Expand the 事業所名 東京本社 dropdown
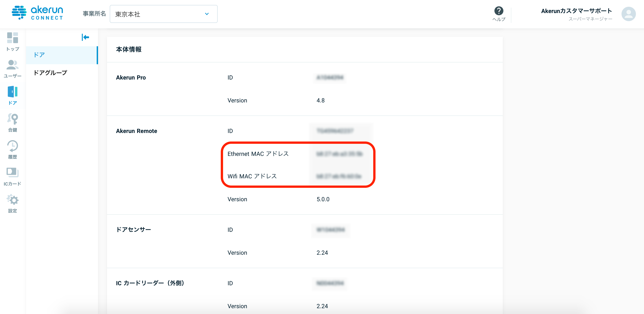 point(163,14)
